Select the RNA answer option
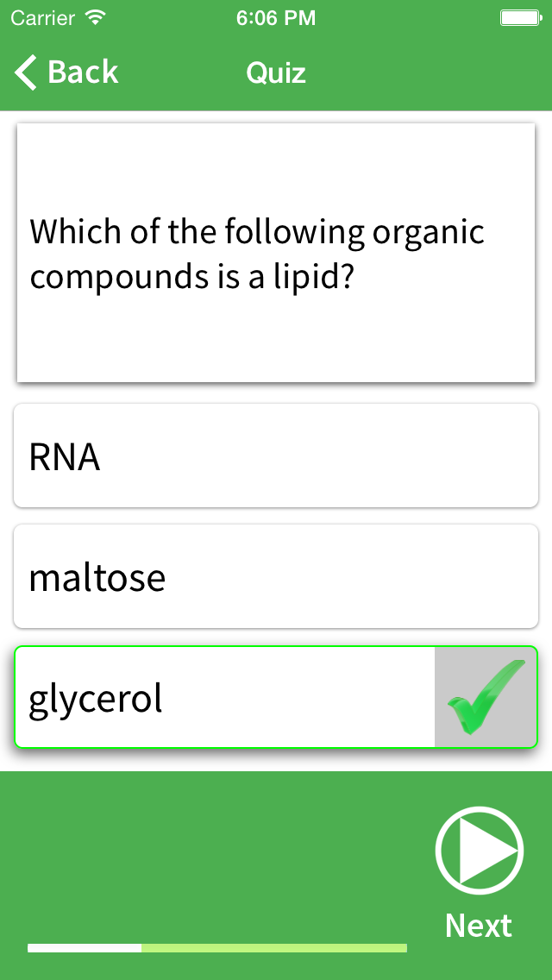552x980 pixels. (x=276, y=455)
